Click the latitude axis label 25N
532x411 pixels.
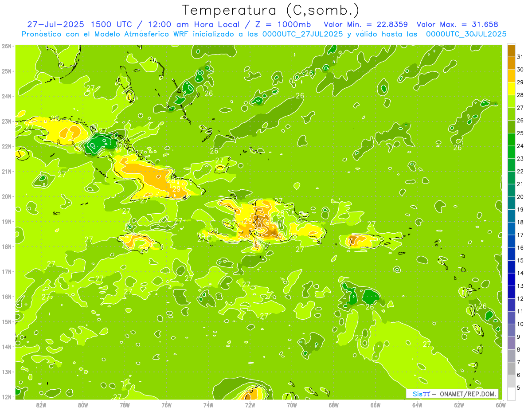click(x=6, y=71)
